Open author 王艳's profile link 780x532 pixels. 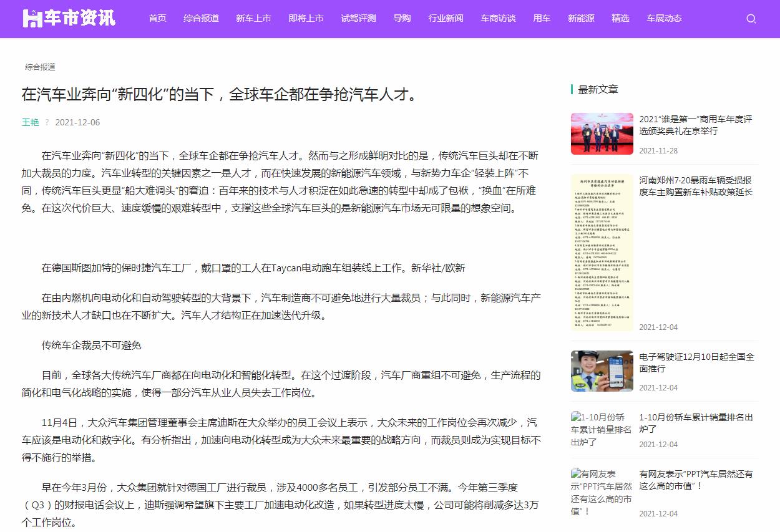coord(31,122)
